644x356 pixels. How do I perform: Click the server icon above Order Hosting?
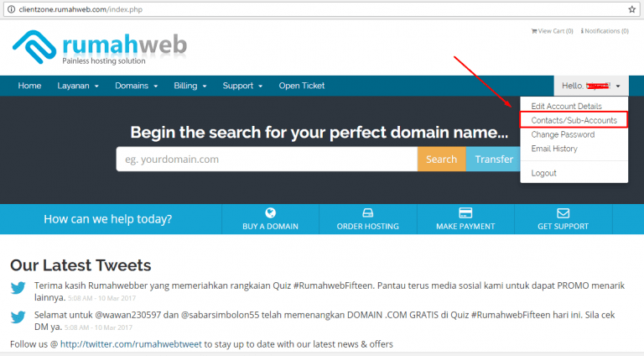(x=367, y=213)
